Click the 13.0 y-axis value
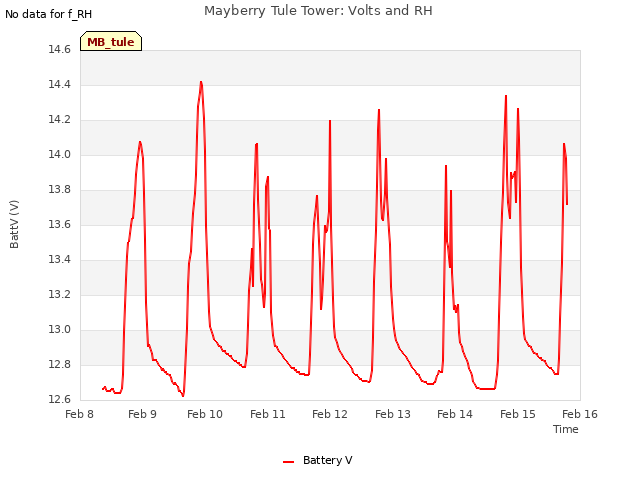Screen dimensions: 640x480 pos(60,329)
